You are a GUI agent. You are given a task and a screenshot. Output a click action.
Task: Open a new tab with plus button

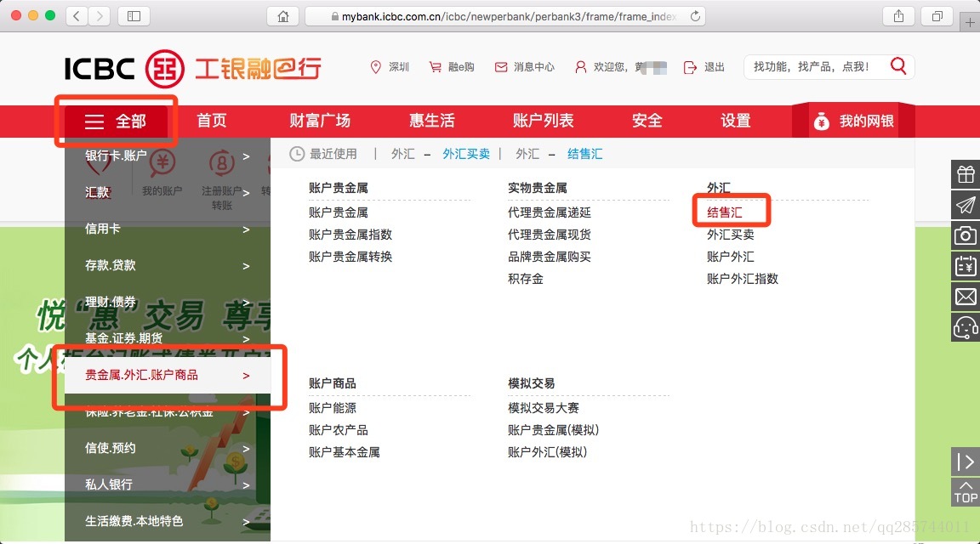(x=970, y=22)
